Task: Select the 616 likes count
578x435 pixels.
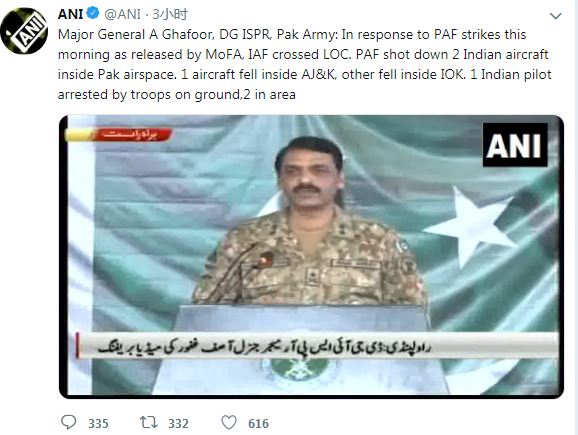Action: click(x=258, y=423)
